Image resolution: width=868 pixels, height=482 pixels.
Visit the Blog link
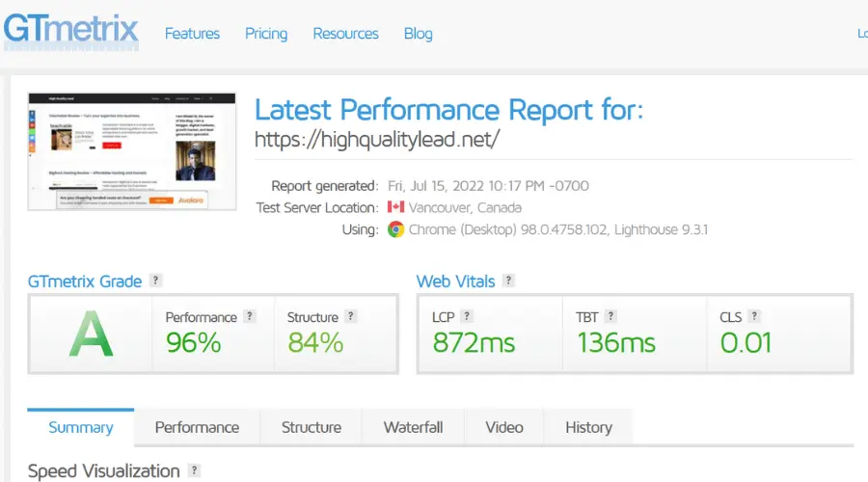[418, 34]
